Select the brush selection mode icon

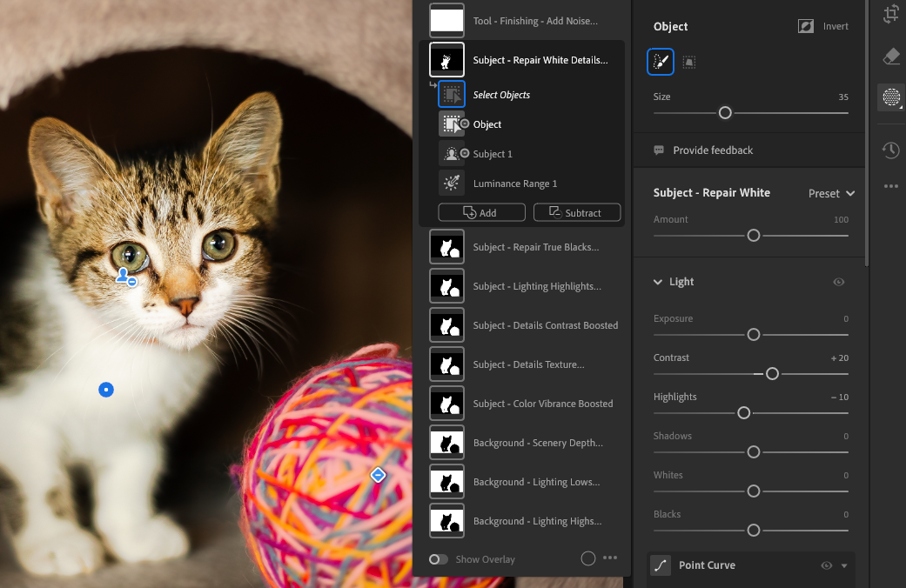coord(661,62)
